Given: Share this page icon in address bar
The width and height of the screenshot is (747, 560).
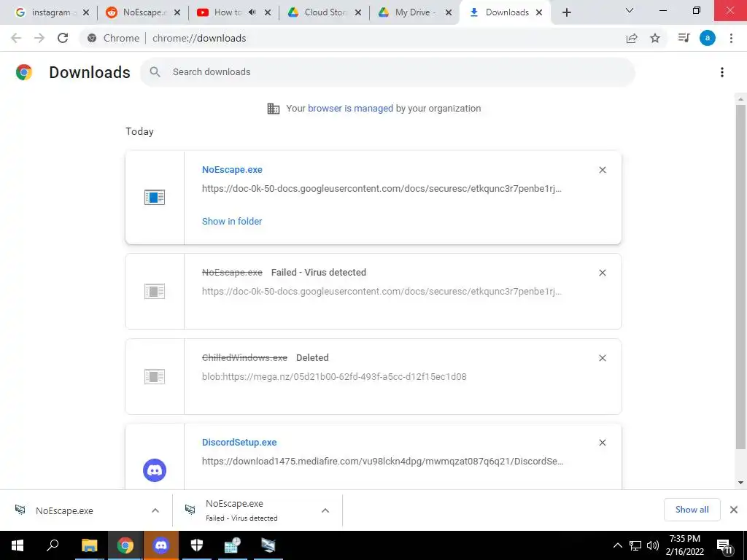Looking at the screenshot, I should pos(632,38).
